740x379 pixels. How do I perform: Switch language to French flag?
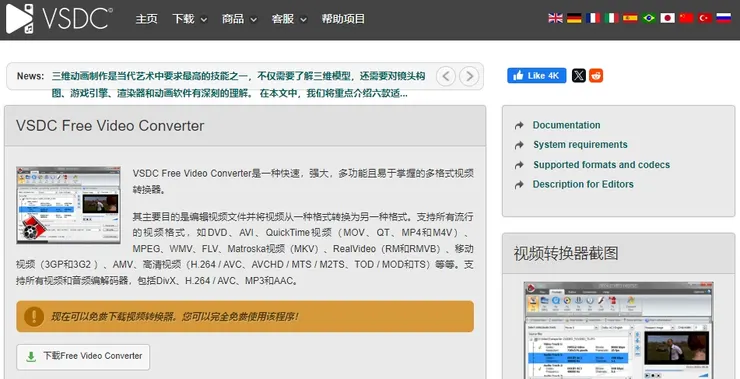pos(593,18)
